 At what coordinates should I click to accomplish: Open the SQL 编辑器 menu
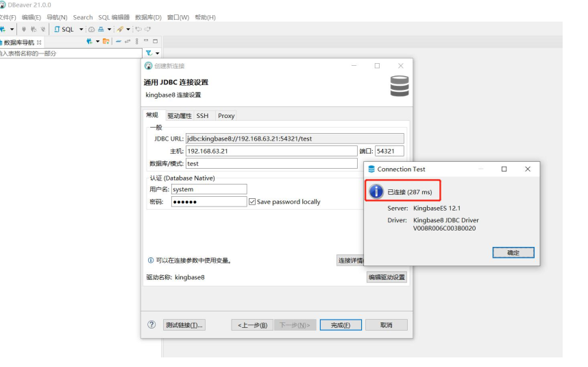click(x=114, y=17)
